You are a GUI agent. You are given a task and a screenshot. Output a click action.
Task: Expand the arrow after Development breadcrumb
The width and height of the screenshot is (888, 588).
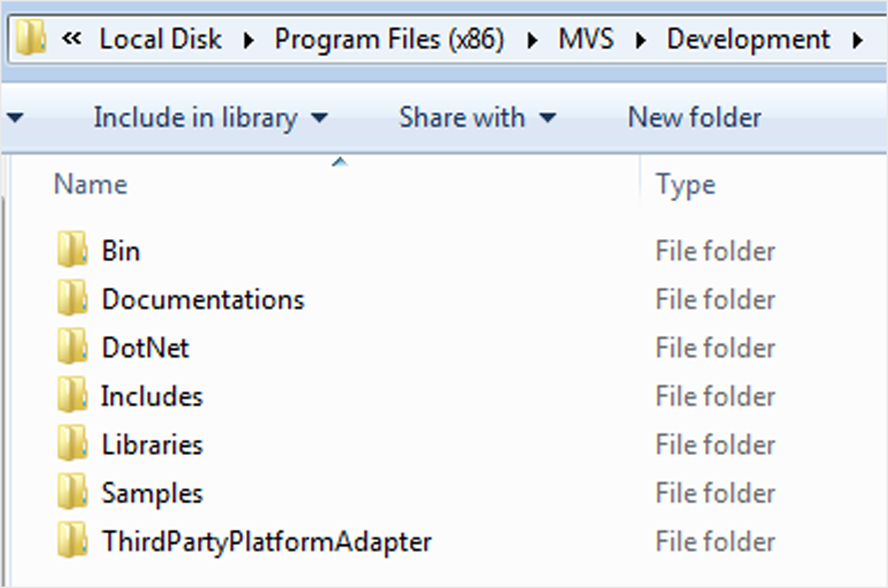(857, 40)
